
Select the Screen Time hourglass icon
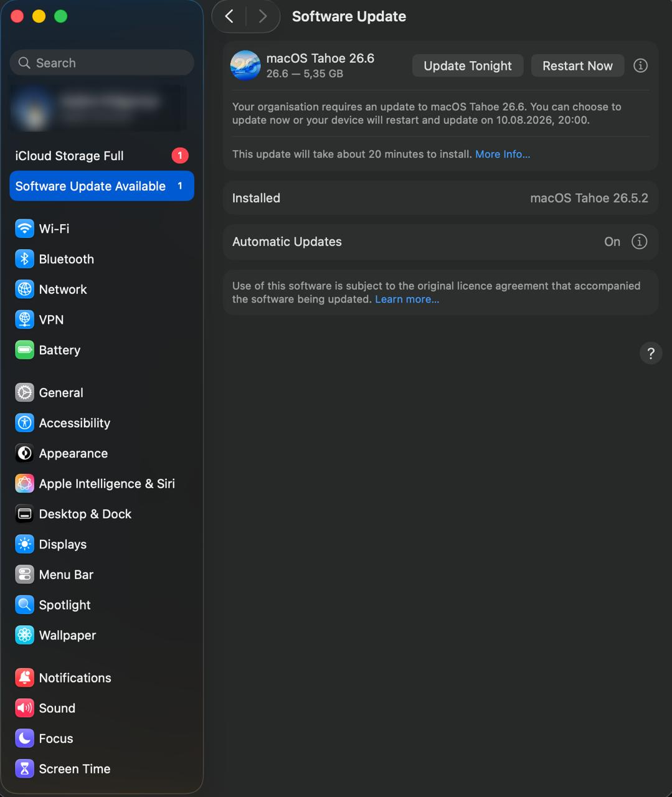point(24,768)
